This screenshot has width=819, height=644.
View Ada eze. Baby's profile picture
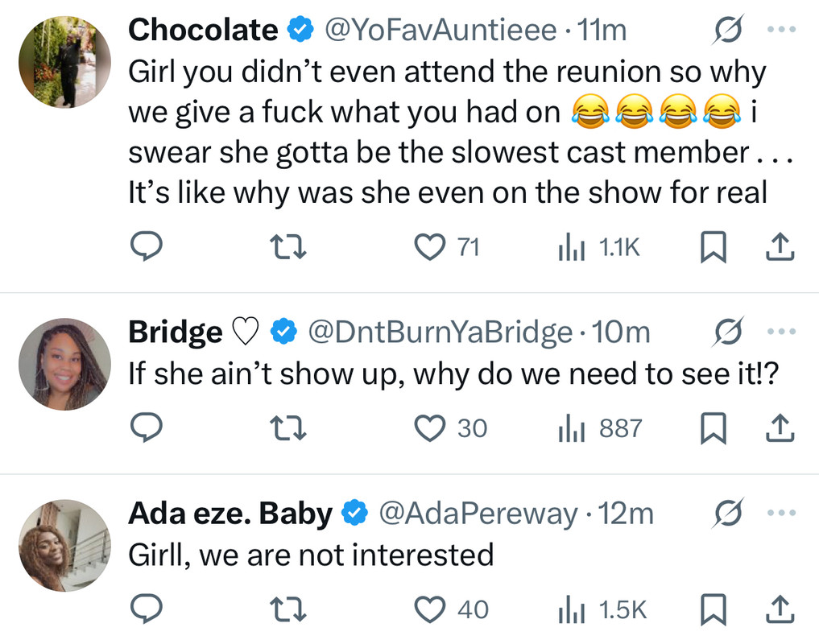64,547
